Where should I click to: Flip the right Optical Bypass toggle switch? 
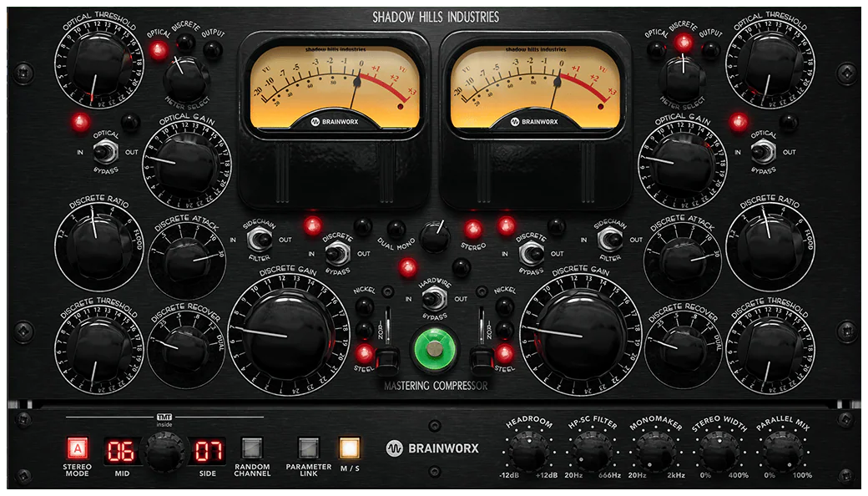click(764, 152)
